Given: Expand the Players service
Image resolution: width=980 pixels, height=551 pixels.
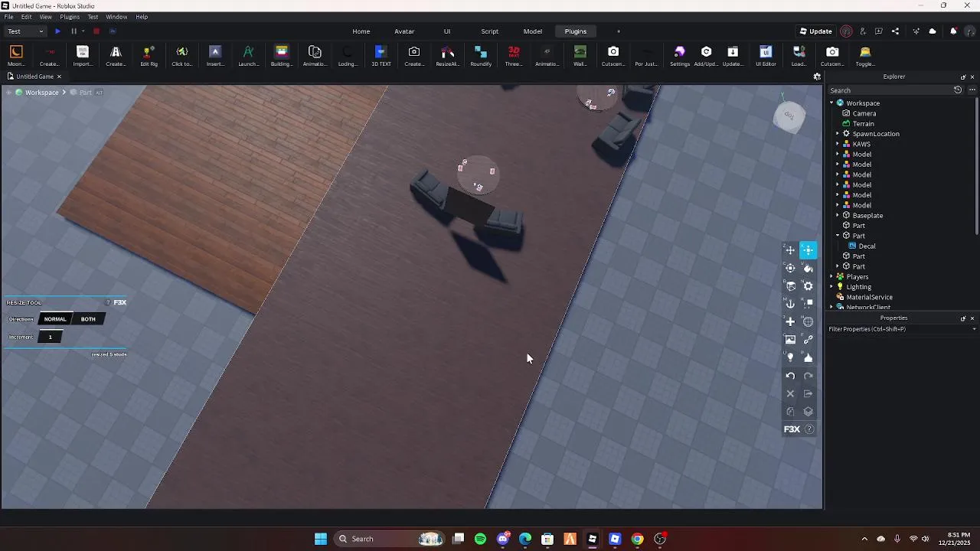Looking at the screenshot, I should coord(831,277).
